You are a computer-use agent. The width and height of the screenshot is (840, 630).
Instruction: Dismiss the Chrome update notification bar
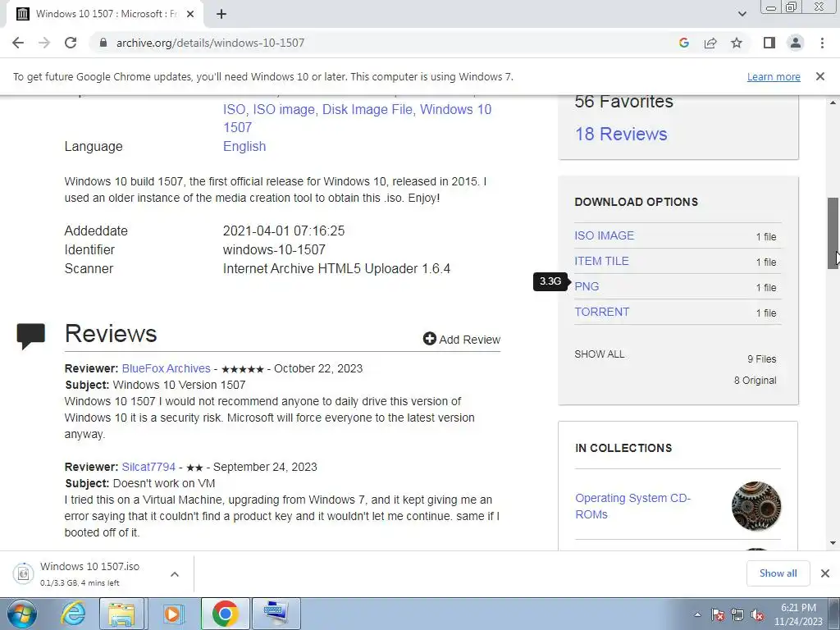pyautogui.click(x=819, y=76)
